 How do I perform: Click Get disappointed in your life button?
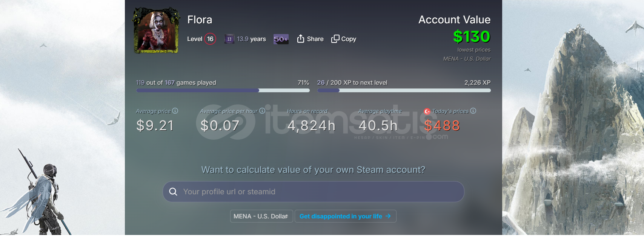[x=346, y=216]
